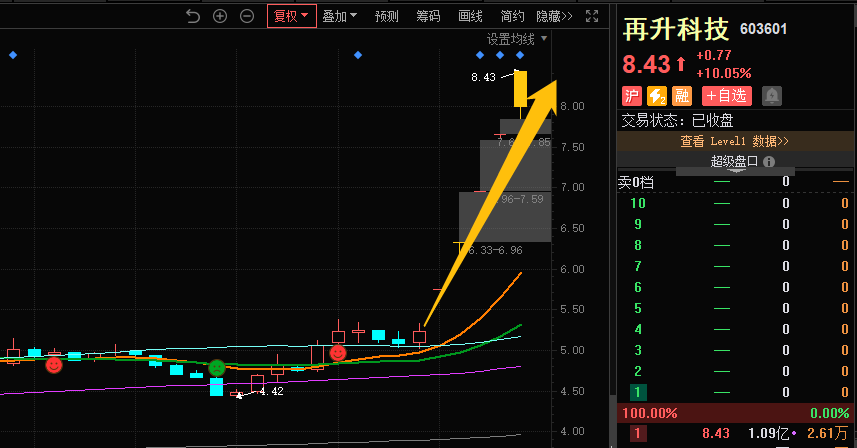Click the 沪 market badge icon

point(631,96)
